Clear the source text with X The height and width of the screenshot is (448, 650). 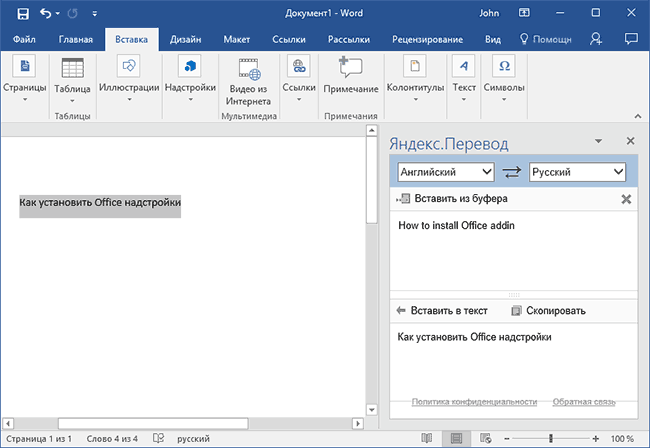pos(626,199)
